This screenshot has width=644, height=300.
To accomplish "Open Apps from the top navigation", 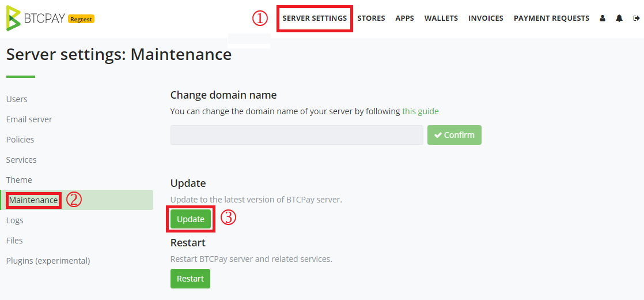I will point(404,18).
